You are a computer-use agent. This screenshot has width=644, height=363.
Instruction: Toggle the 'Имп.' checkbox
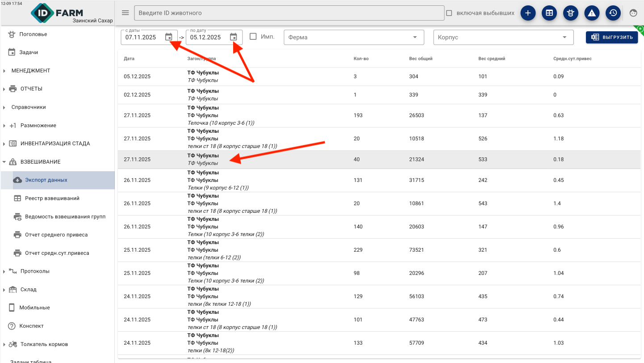[x=253, y=37]
